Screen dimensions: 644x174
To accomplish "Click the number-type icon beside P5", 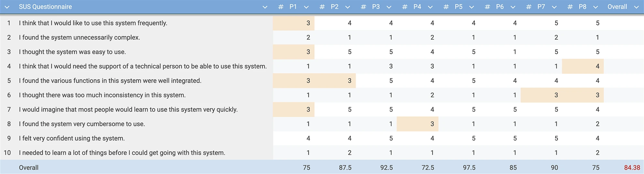I will pyautogui.click(x=446, y=7).
